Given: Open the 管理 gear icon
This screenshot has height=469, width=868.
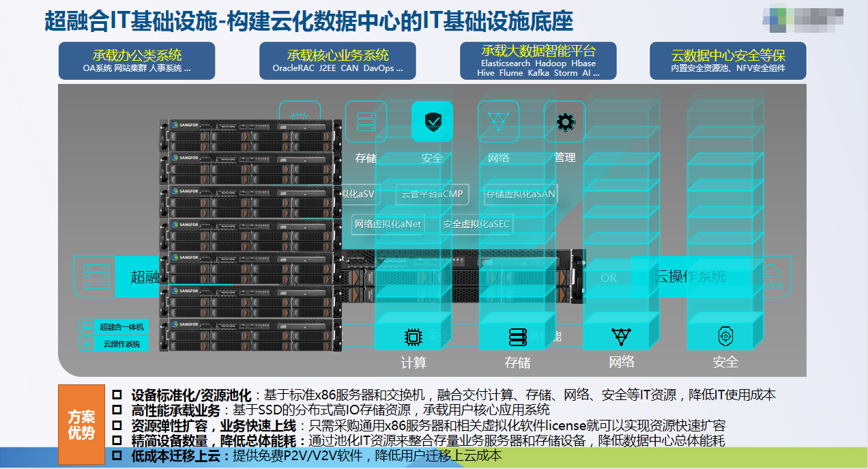Looking at the screenshot, I should coord(564,122).
